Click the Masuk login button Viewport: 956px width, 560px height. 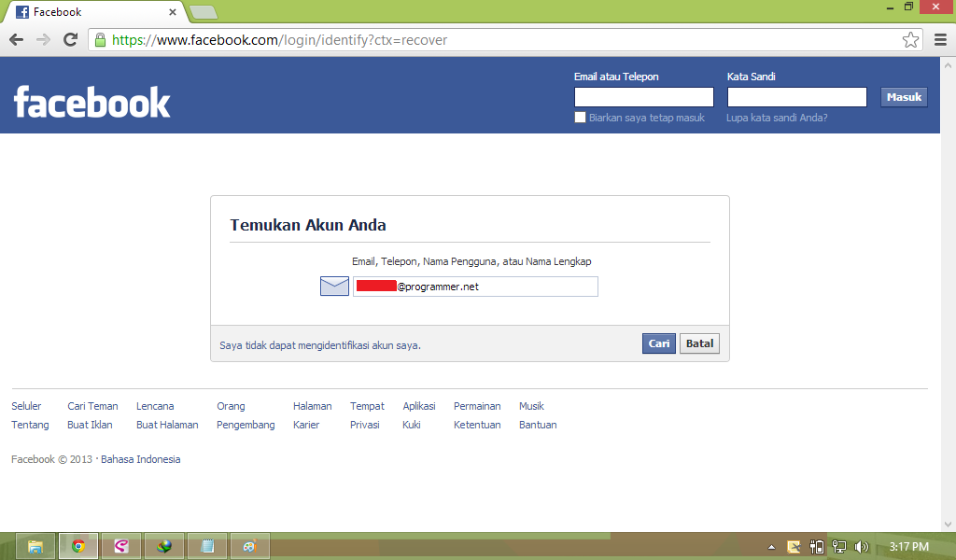click(x=903, y=96)
